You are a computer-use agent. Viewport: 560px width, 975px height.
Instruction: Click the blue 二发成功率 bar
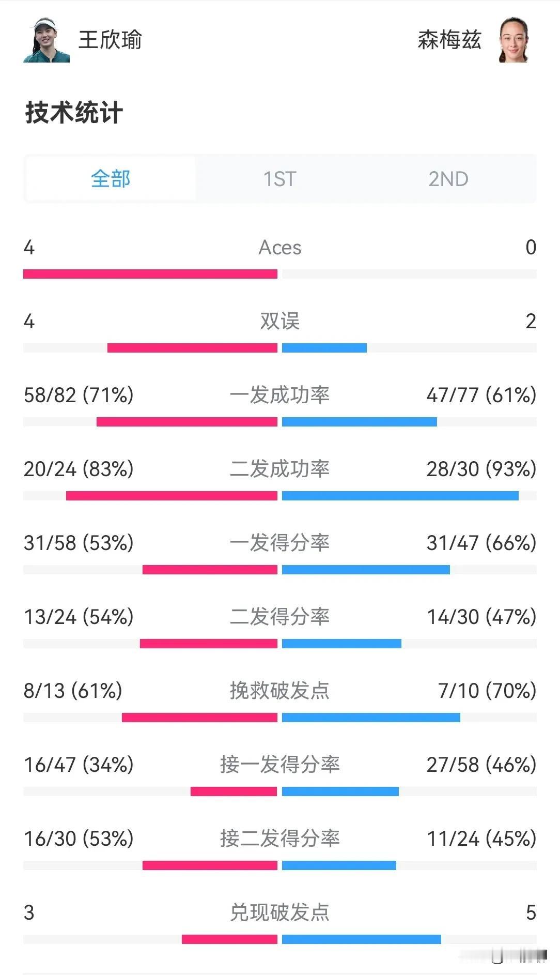click(400, 496)
